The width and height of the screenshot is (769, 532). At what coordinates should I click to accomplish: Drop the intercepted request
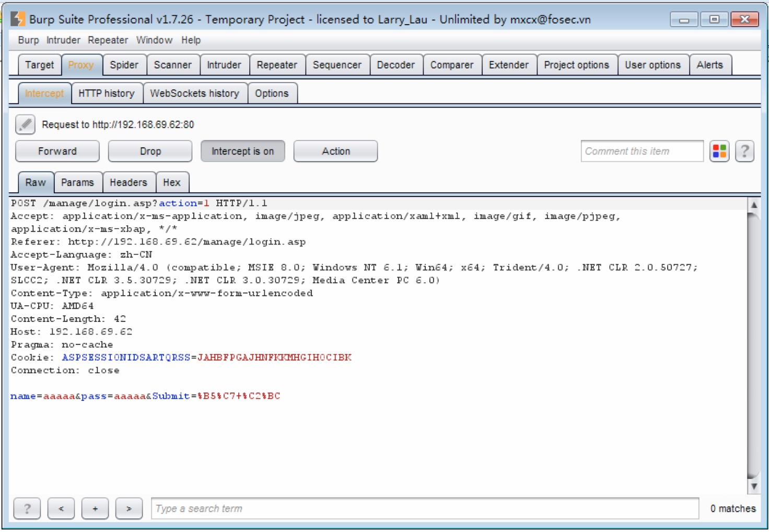pyautogui.click(x=150, y=151)
